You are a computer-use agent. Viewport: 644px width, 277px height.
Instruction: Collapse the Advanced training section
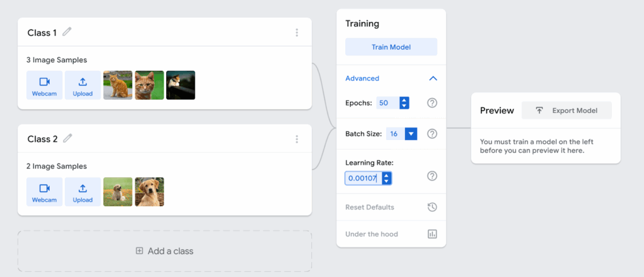pos(433,79)
